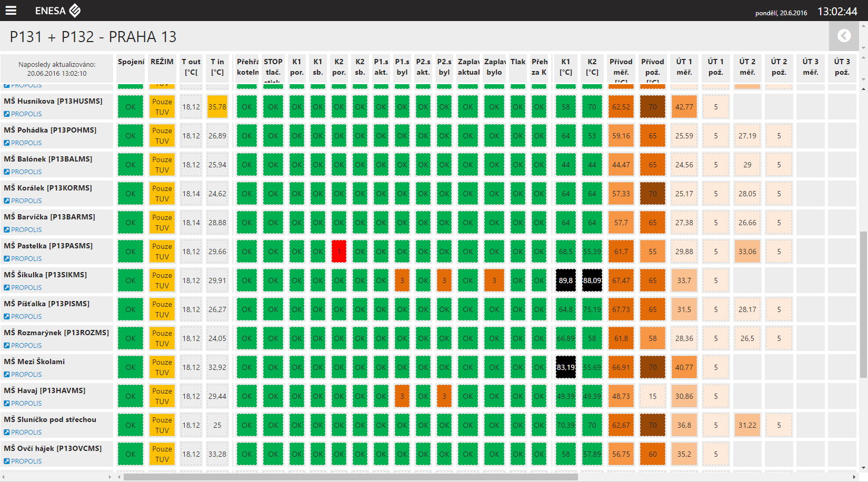
Task: Click the ENESA logo
Action: 57,11
